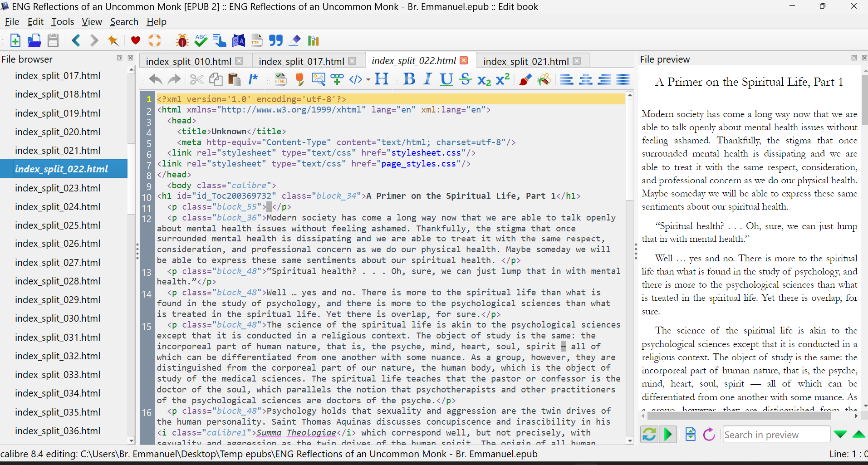Close the File browser panel
This screenshot has height=465, width=868.
click(x=131, y=58)
